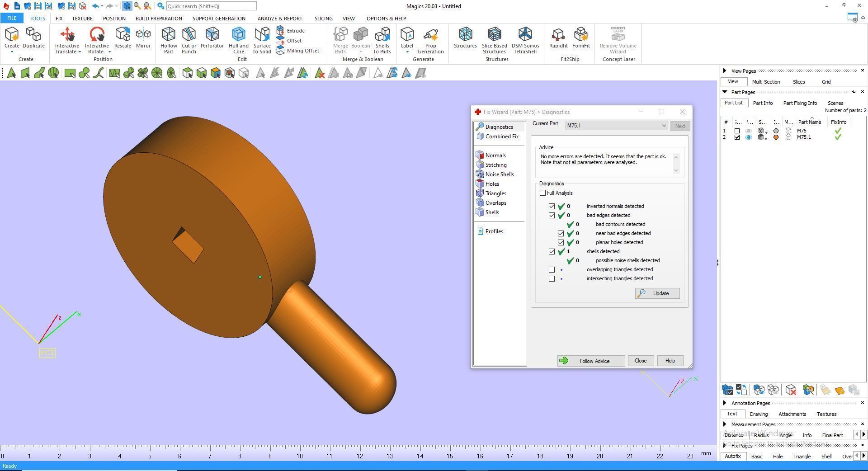Click the Update diagnostics button
Image resolution: width=868 pixels, height=471 pixels.
(x=657, y=293)
